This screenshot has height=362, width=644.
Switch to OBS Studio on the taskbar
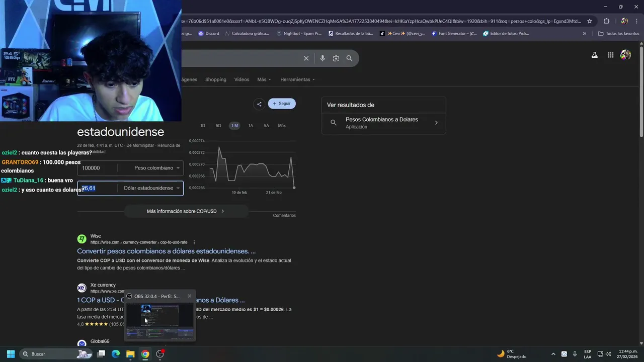160,354
